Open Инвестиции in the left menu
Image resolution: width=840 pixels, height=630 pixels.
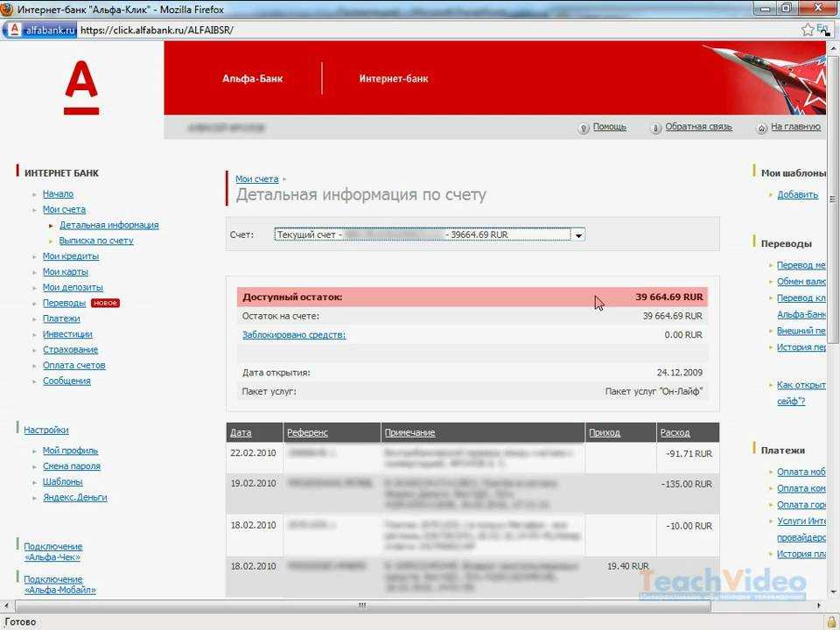point(67,334)
